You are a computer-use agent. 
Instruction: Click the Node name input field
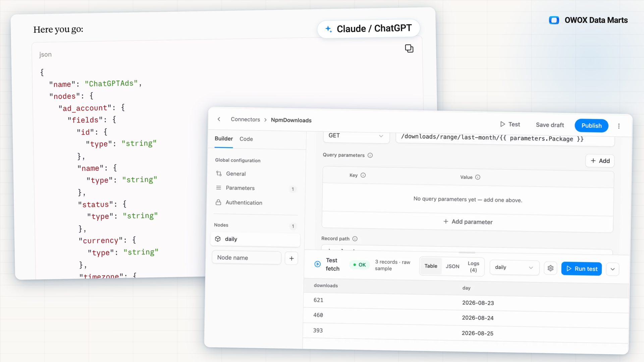(x=247, y=258)
